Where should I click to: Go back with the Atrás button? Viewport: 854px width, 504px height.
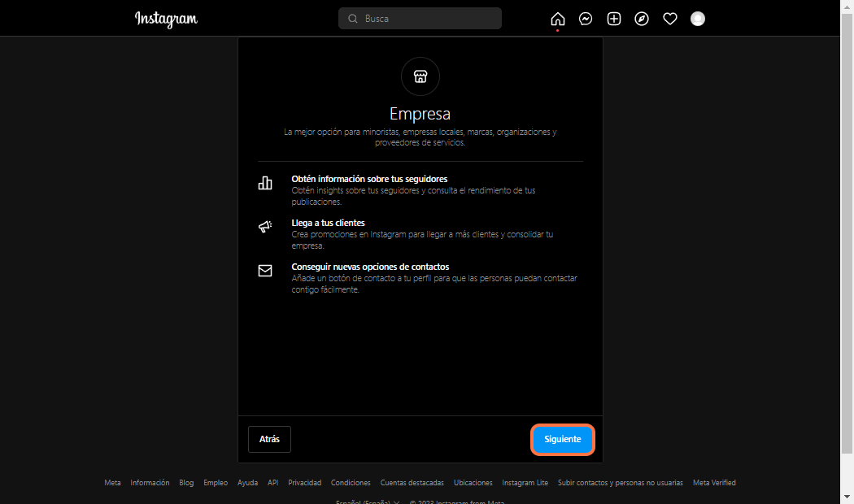tap(269, 439)
